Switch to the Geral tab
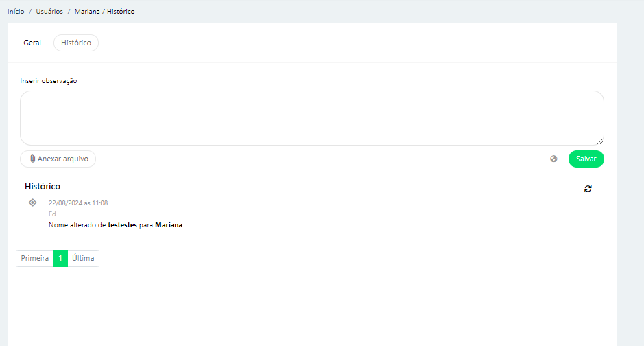This screenshot has height=346, width=644. coord(32,43)
